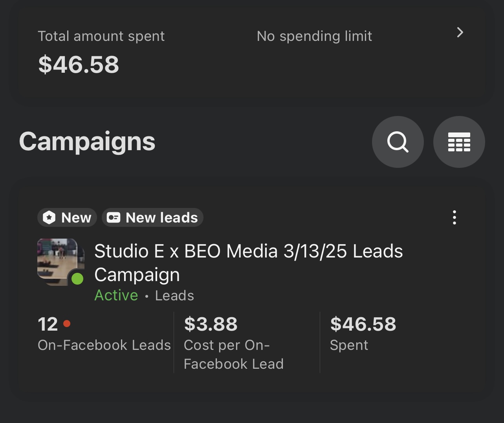Open the campaign's three-dot more options menu
The image size is (504, 423).
pyautogui.click(x=454, y=217)
